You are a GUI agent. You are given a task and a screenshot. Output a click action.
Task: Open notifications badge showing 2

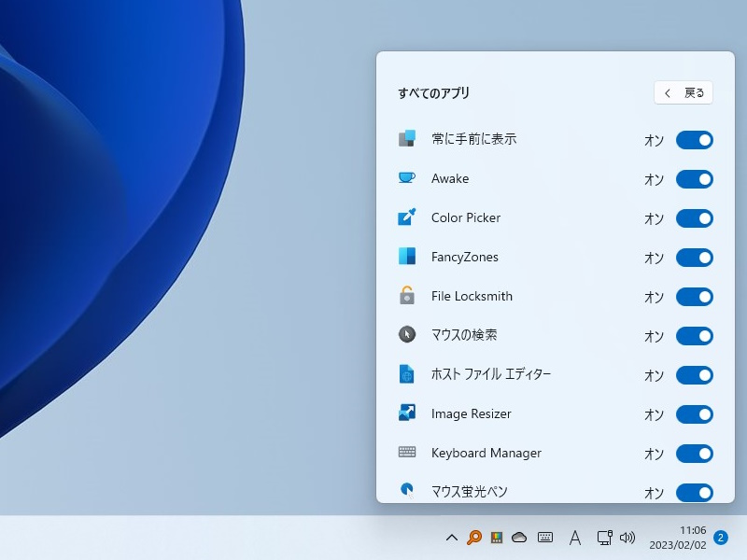(x=720, y=538)
